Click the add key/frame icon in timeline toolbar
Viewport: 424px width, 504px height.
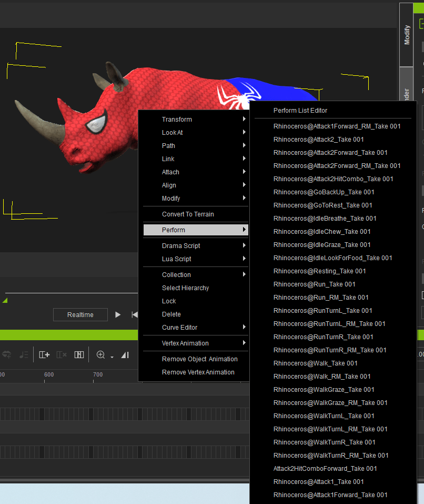45,355
